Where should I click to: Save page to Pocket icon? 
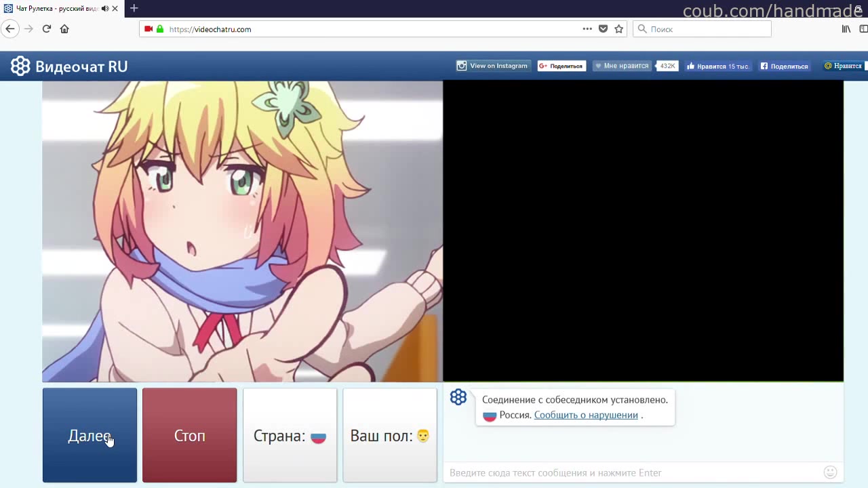click(603, 29)
